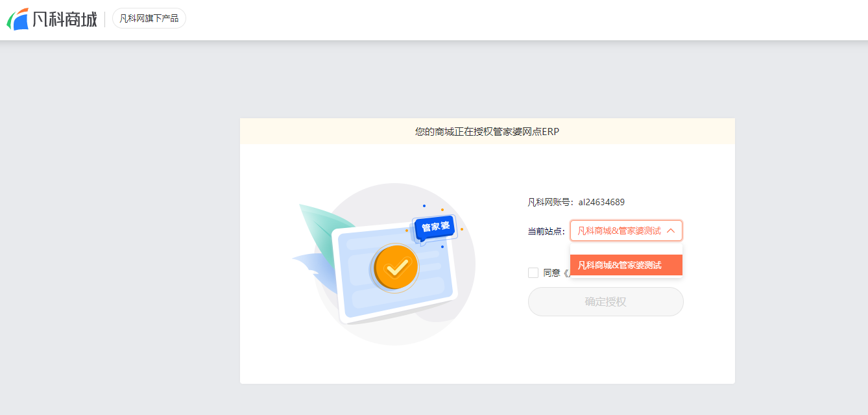
Task: Click the orange checkmark coin illustration
Action: (x=395, y=266)
